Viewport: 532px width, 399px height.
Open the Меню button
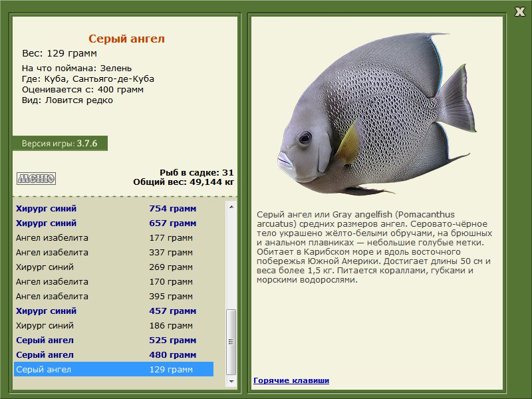tap(37, 178)
